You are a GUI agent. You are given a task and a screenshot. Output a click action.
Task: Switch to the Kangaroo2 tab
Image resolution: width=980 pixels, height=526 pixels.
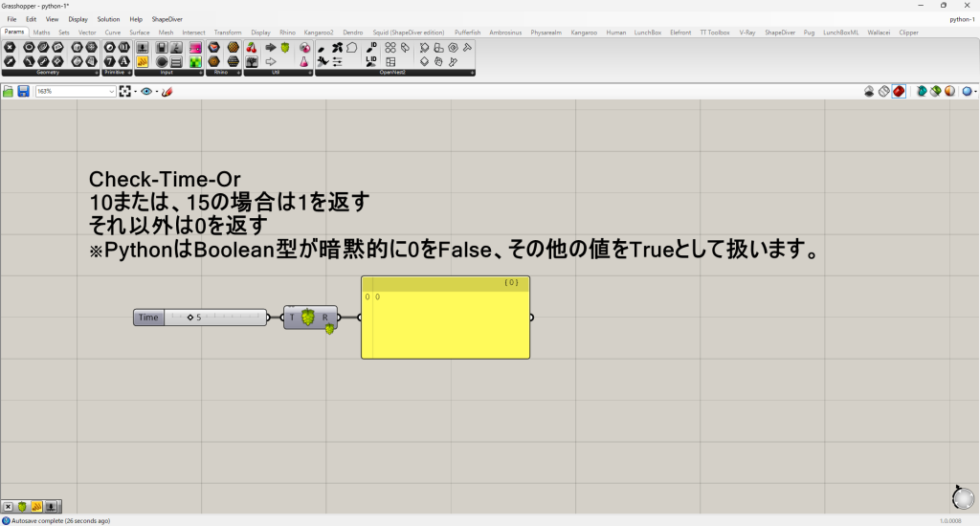pos(318,33)
